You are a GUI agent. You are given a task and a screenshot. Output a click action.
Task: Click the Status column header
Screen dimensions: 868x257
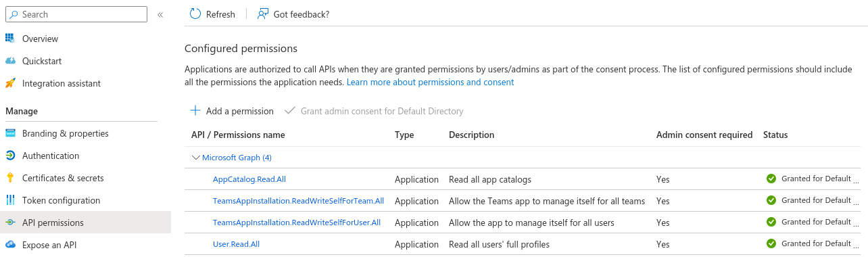click(x=775, y=135)
